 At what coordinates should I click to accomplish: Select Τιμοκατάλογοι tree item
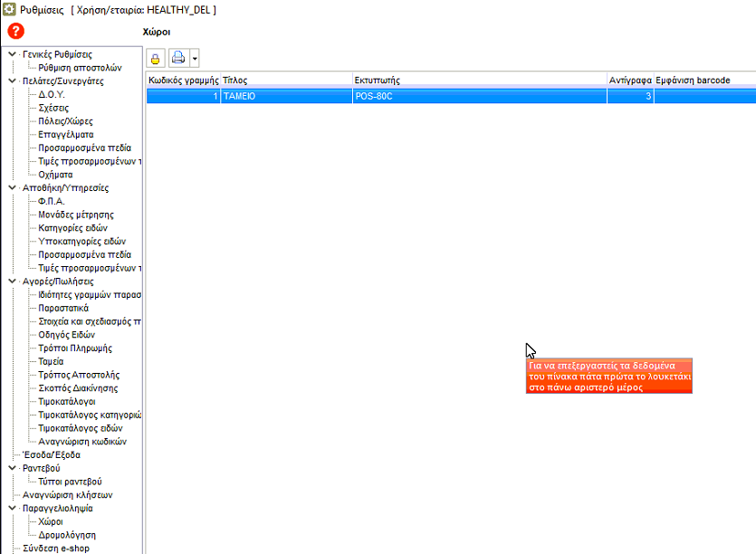[x=67, y=402]
